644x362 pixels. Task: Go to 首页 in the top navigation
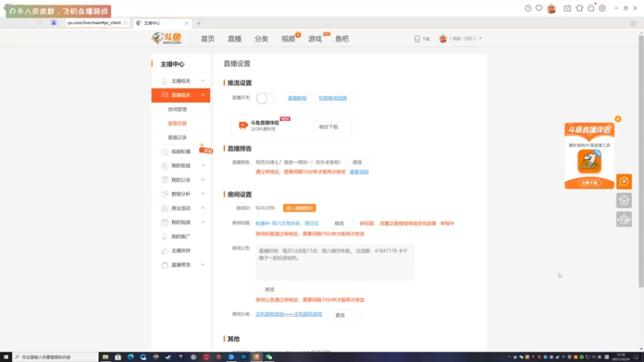pos(208,39)
